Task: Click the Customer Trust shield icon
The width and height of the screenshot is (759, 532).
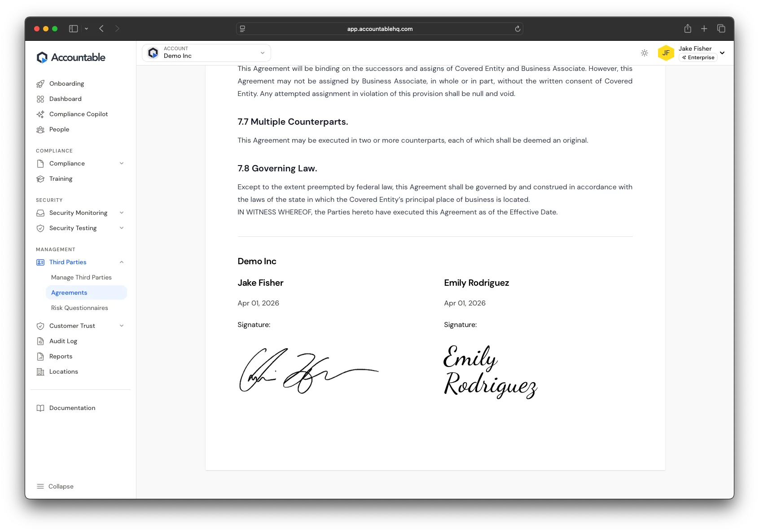Action: (x=40, y=326)
